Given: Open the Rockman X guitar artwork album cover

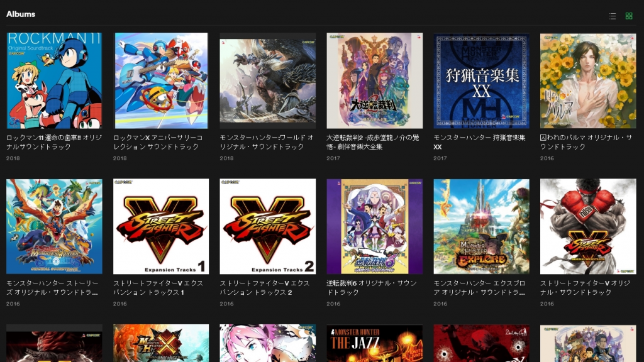Looking at the screenshot, I should [x=161, y=80].
